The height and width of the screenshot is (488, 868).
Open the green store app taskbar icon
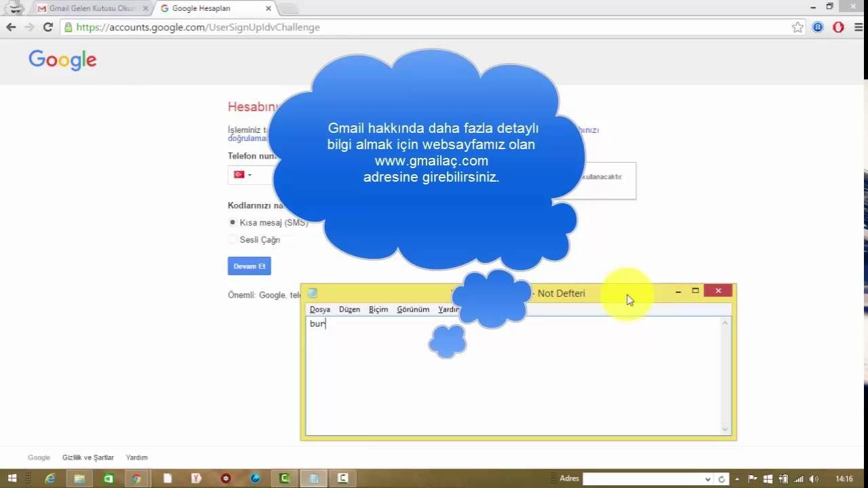click(108, 479)
